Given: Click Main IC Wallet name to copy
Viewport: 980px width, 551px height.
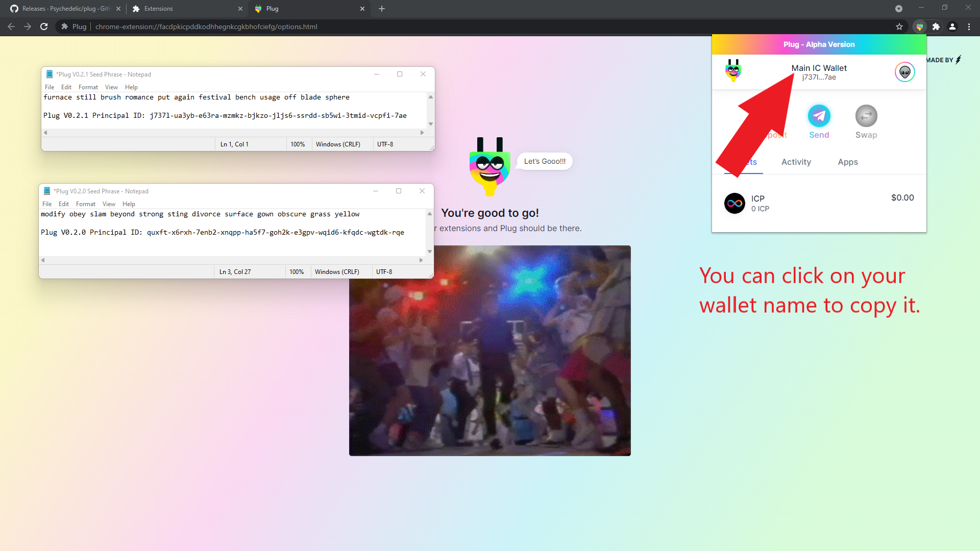Looking at the screenshot, I should 819,68.
